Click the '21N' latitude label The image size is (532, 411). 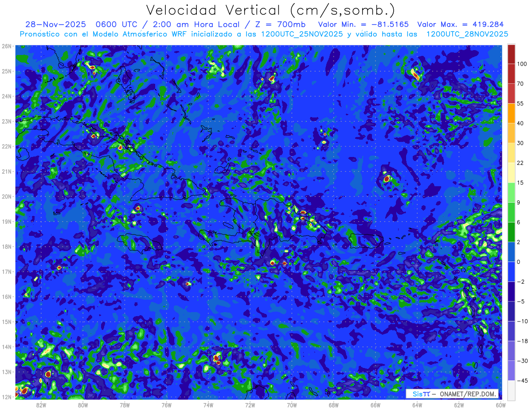click(6, 172)
